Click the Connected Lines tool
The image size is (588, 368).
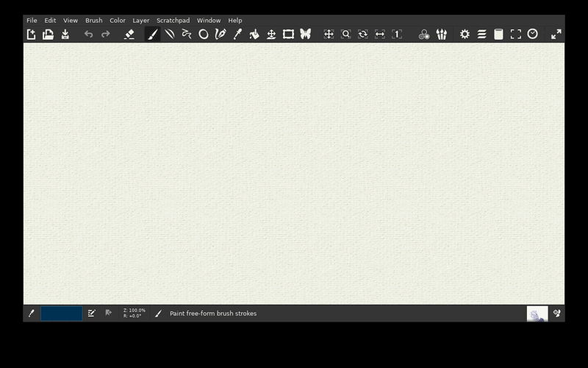[x=187, y=34]
